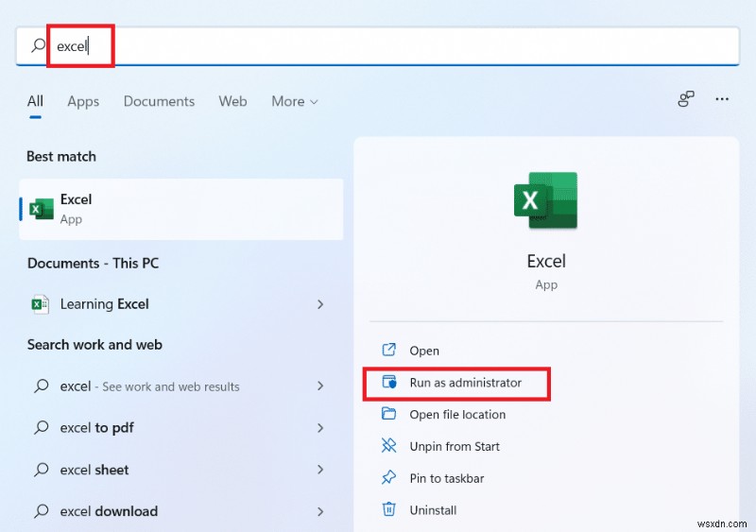Click the Excel icon in Best match

pyautogui.click(x=42, y=210)
